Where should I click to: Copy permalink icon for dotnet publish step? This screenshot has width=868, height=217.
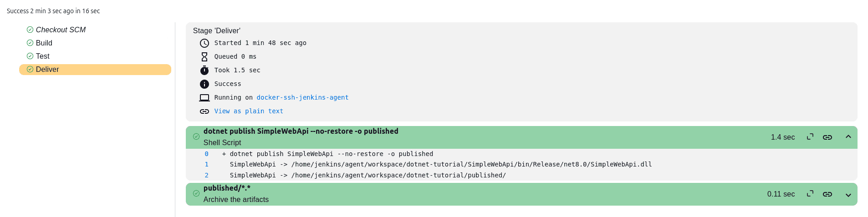coord(827,137)
